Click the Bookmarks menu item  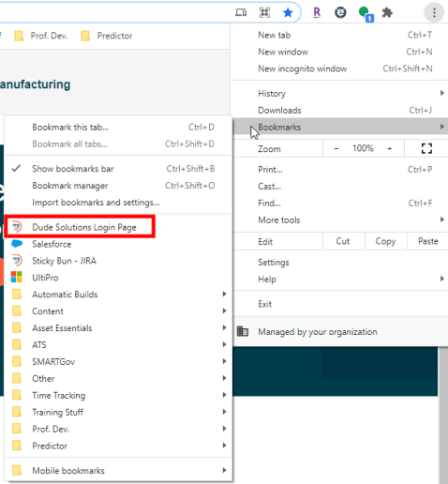(340, 127)
